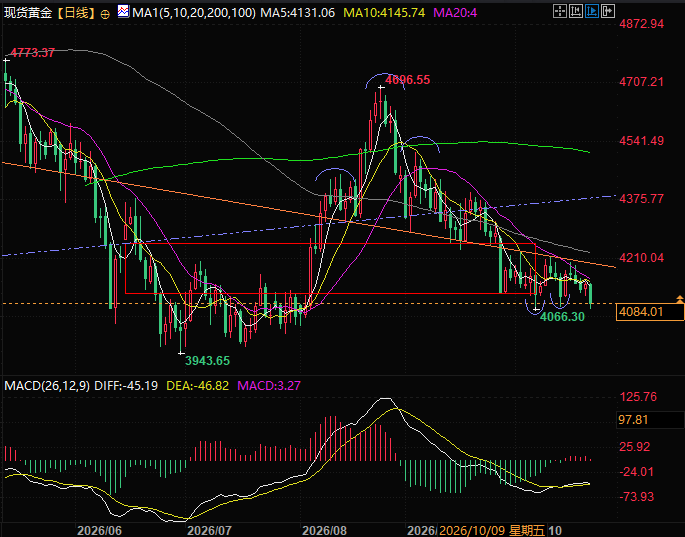Click the 4707.21 price axis label
This screenshot has height=537, width=685.
[641, 82]
